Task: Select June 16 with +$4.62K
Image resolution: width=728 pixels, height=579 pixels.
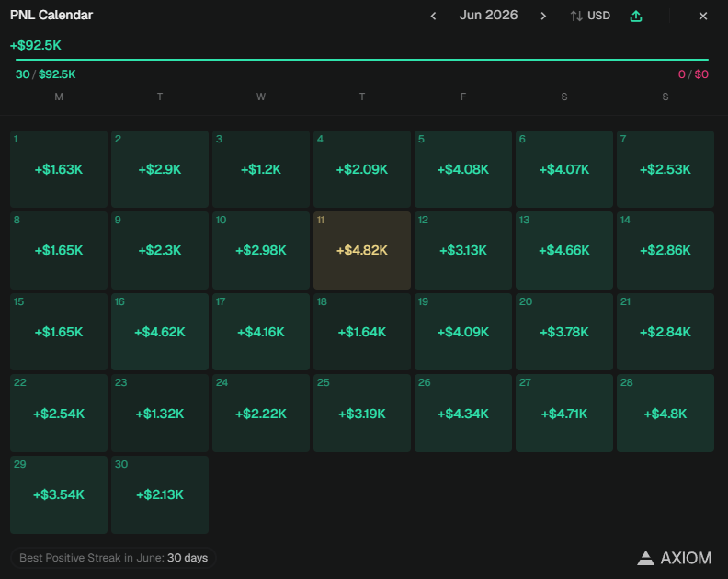Action: (x=160, y=332)
